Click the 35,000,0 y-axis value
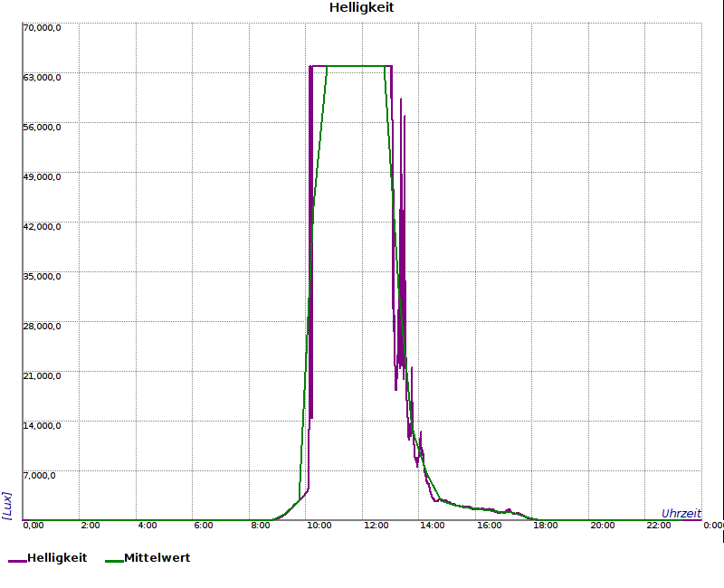This screenshot has width=724, height=588. (42, 277)
